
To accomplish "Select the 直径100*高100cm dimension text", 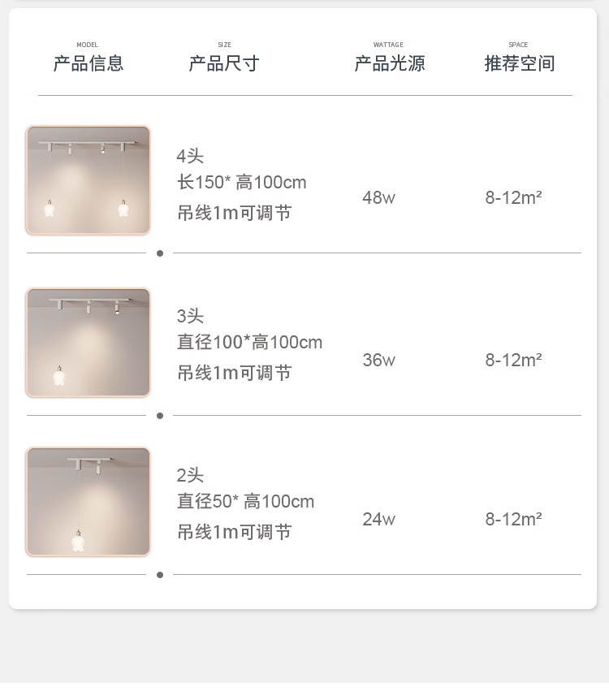I will (x=250, y=343).
